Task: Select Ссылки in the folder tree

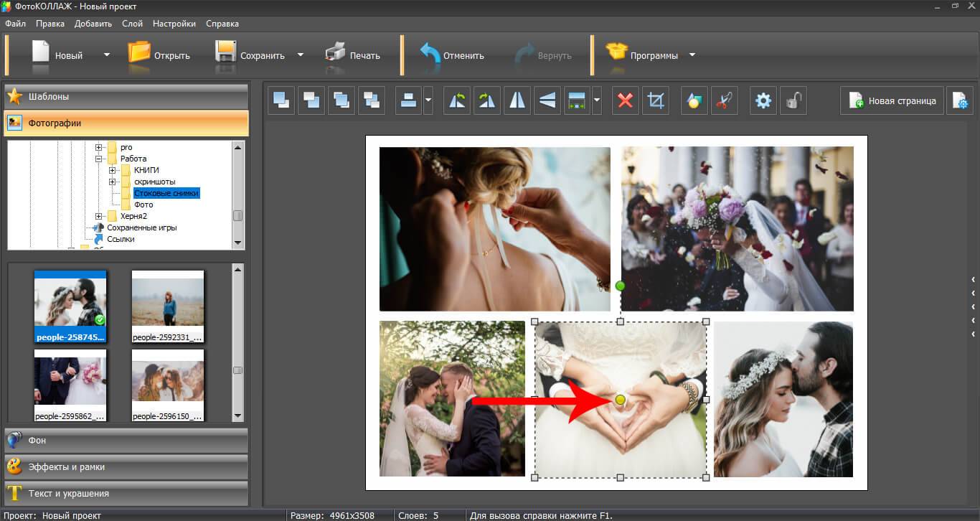Action: 121,239
